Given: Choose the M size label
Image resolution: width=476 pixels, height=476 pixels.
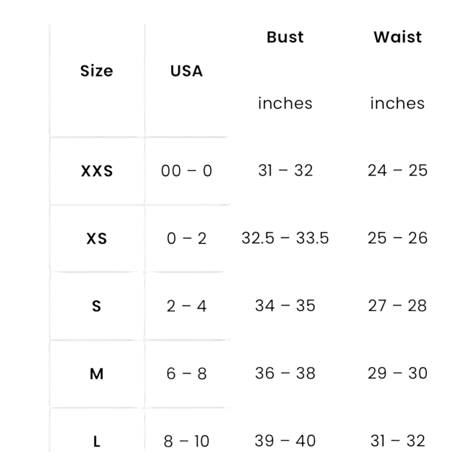Looking at the screenshot, I should tap(97, 374).
